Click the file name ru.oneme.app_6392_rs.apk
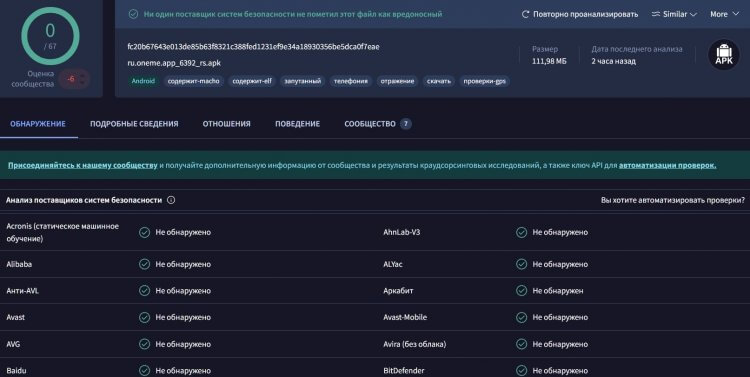750x377 pixels. pos(174,63)
